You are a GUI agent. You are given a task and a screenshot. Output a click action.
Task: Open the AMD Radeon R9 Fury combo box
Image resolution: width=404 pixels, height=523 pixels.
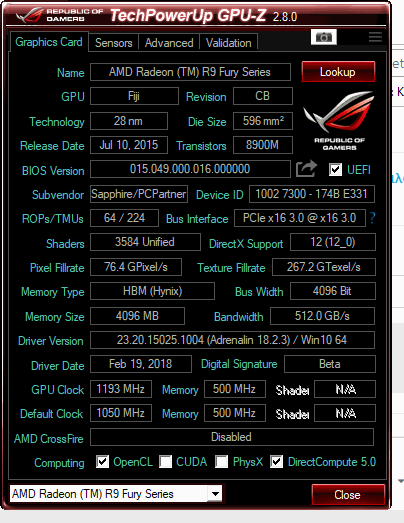[x=116, y=494]
